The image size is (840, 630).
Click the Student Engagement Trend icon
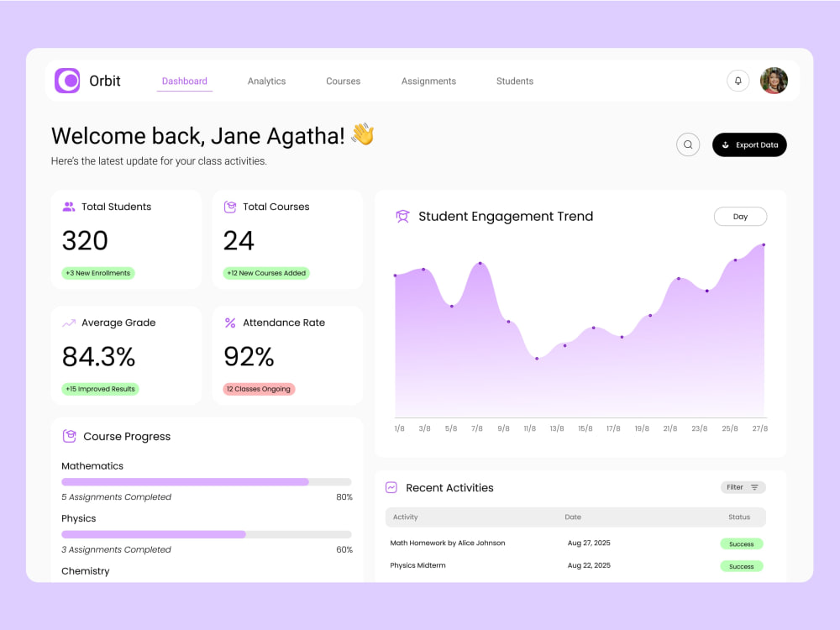pos(402,217)
